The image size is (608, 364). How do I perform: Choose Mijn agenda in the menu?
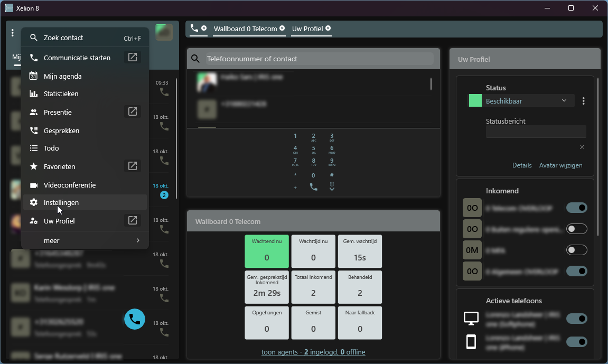(85, 76)
